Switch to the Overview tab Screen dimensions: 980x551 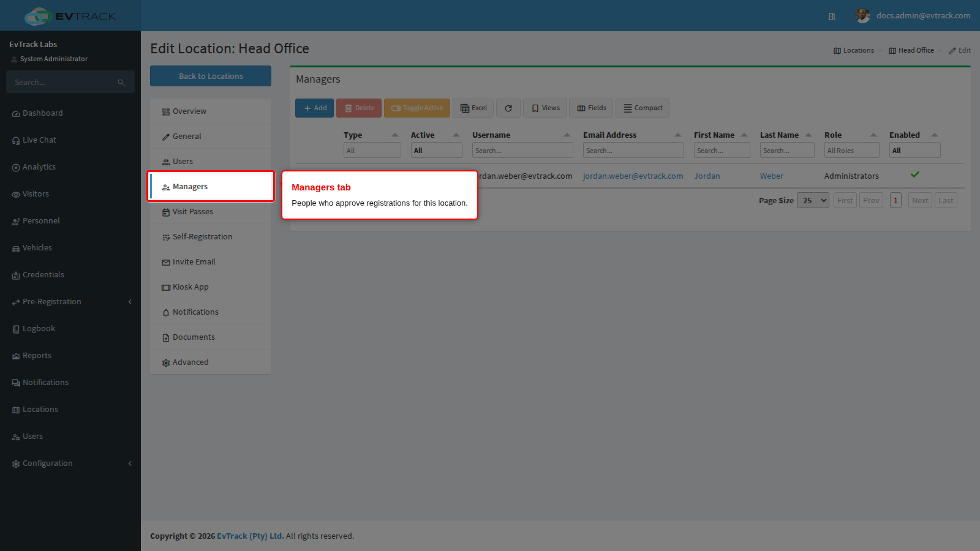click(211, 111)
